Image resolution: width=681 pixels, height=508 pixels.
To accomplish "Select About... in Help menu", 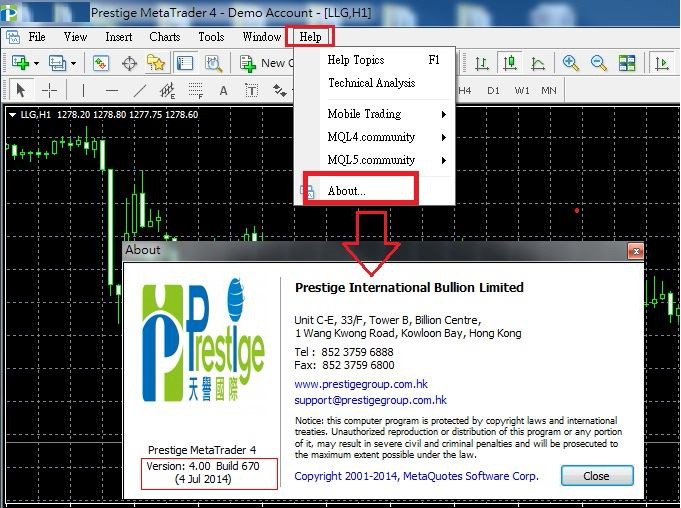I will pyautogui.click(x=375, y=191).
